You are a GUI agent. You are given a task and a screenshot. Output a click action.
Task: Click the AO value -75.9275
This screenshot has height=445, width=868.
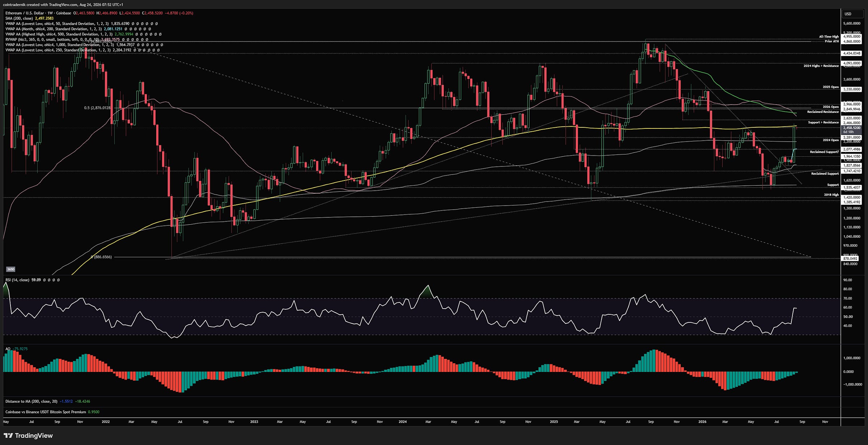20,349
